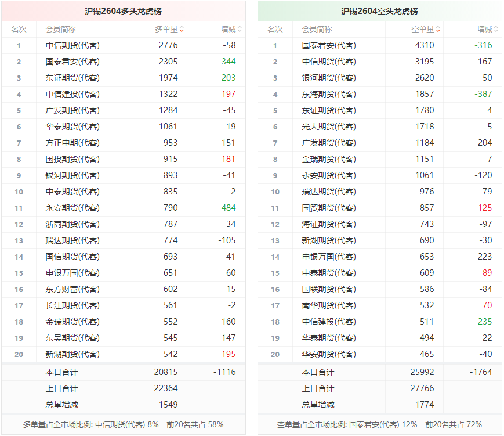Select 申银万国(代客) in long table
This screenshot has width=504, height=436.
coord(72,273)
